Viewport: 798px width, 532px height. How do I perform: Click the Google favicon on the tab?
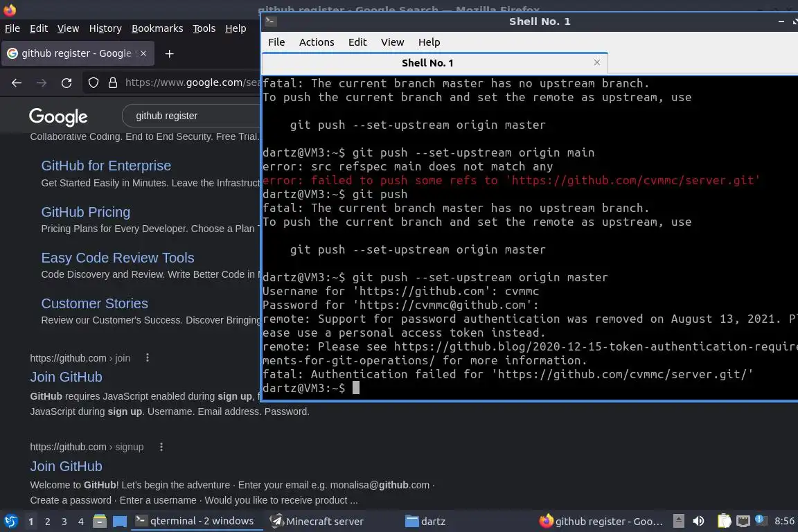tap(12, 53)
